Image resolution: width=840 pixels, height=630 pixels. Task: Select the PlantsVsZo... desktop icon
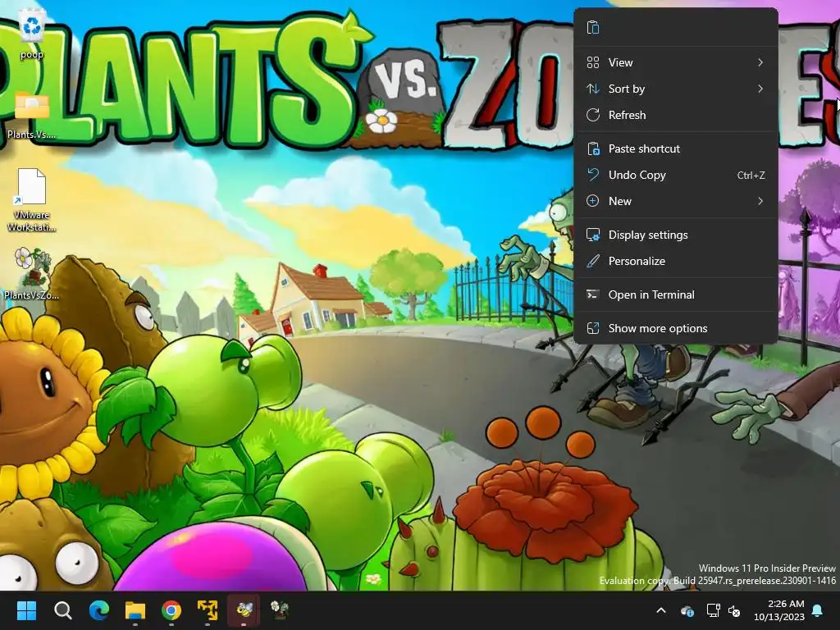(32, 273)
